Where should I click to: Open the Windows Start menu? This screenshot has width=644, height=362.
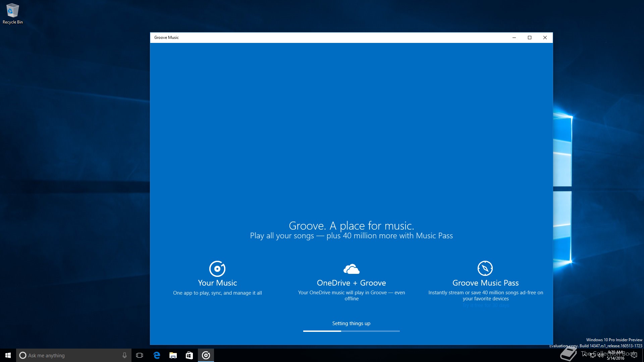[x=8, y=355]
